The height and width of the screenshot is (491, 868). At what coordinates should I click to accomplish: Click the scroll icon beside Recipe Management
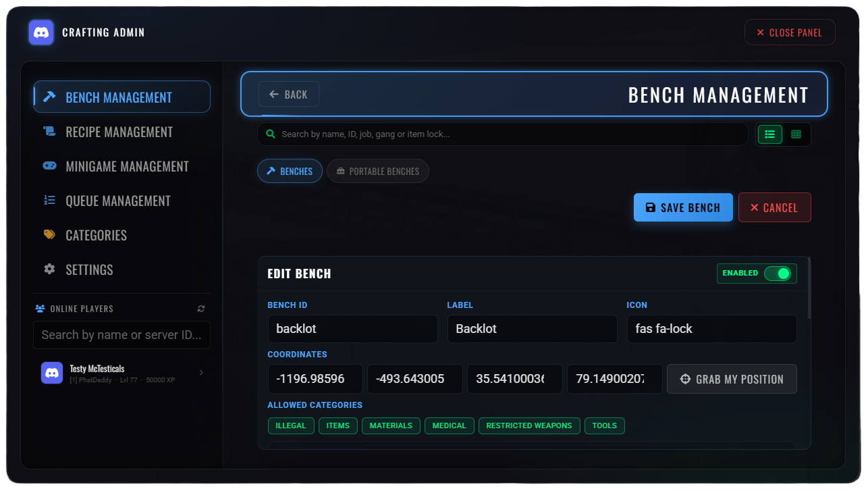coord(49,132)
